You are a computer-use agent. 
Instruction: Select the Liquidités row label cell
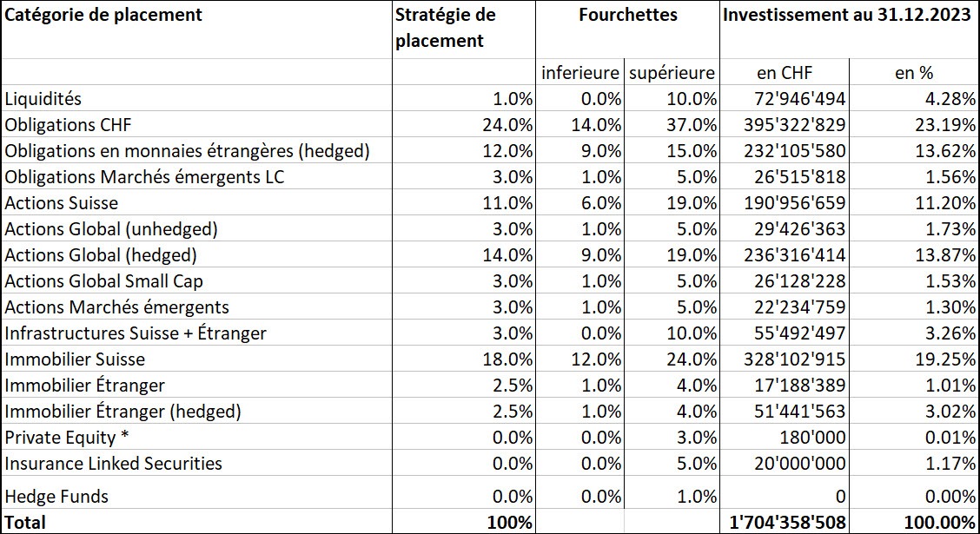pyautogui.click(x=196, y=98)
